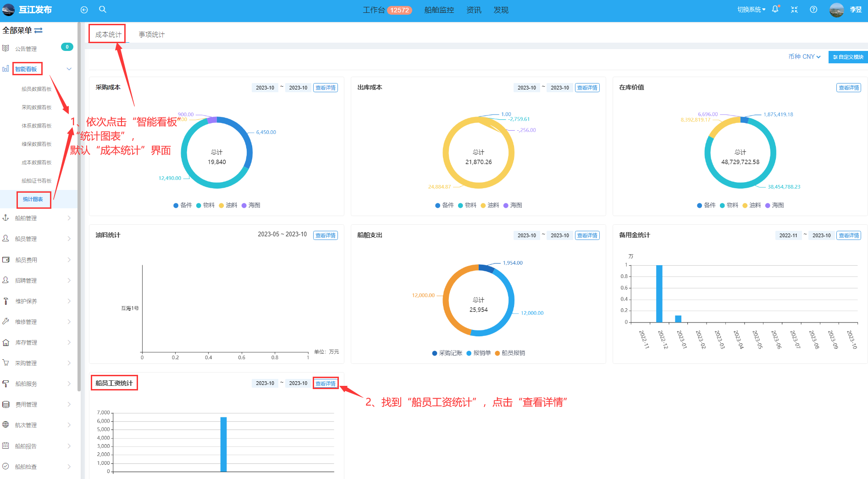Click the 维修管理 wrench icon
The width and height of the screenshot is (868, 479).
click(6, 322)
